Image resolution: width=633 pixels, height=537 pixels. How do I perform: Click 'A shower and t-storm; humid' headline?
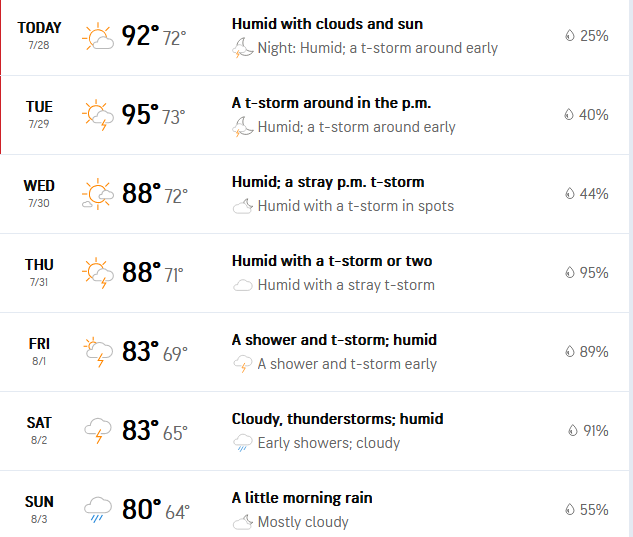(x=334, y=340)
